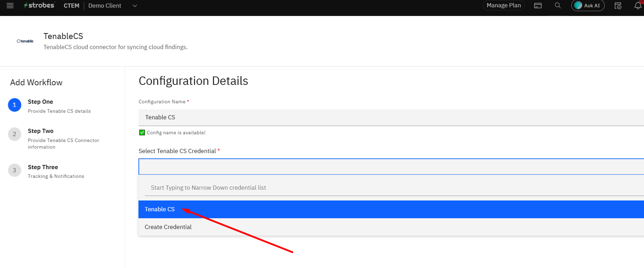This screenshot has width=644, height=268.
Task: Click the green config name available checkmark
Action: click(142, 133)
